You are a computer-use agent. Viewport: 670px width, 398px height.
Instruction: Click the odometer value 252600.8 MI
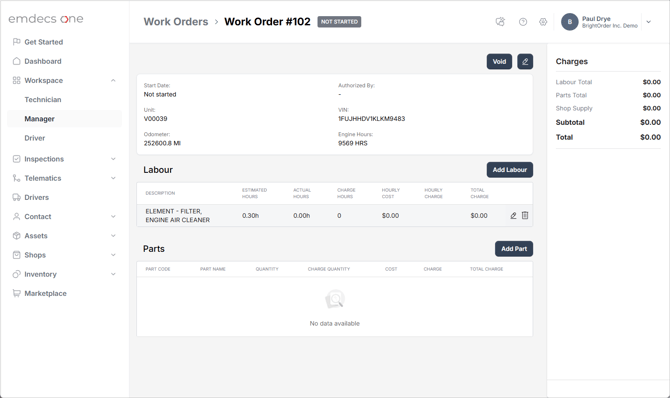(162, 143)
